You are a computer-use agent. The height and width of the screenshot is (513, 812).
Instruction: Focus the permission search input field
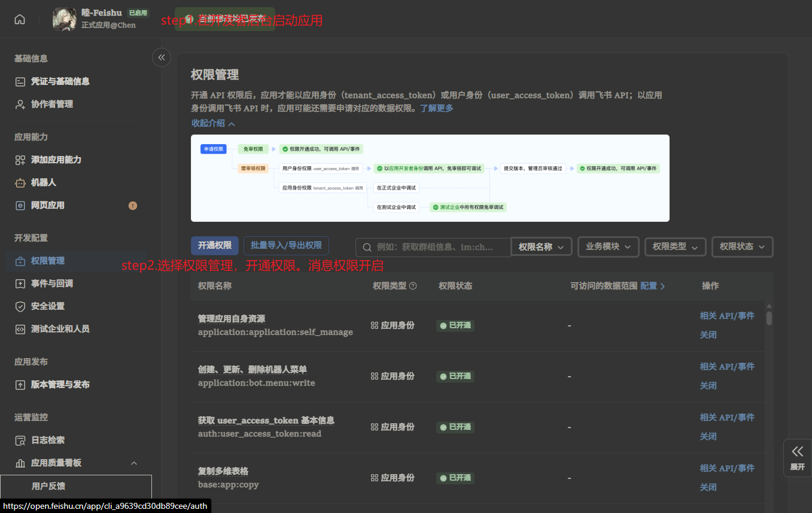pos(433,247)
